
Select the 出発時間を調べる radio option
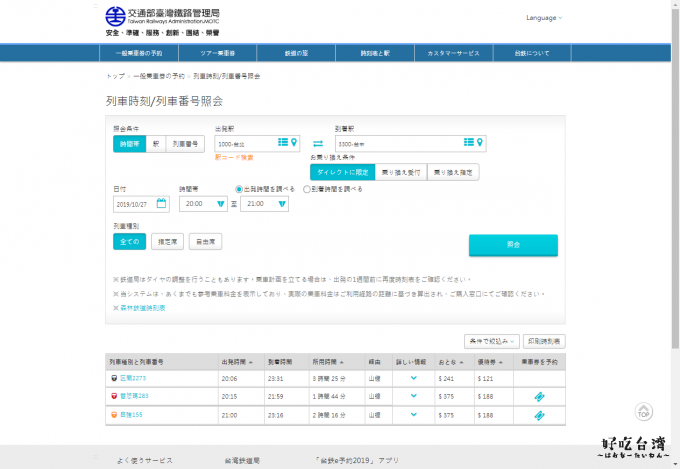239,188
